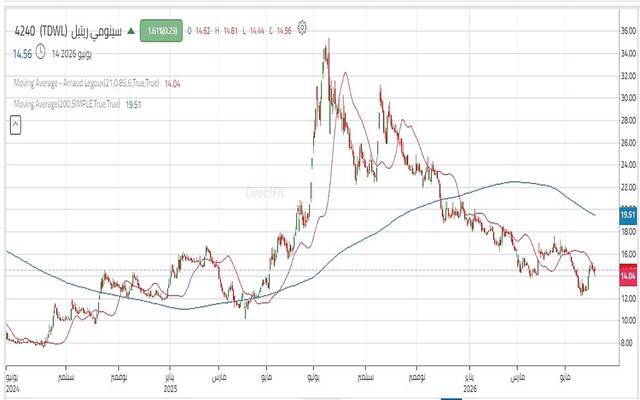Click the نوفمبر label before يناير 2025
640x400 pixels.
pyautogui.click(x=119, y=378)
